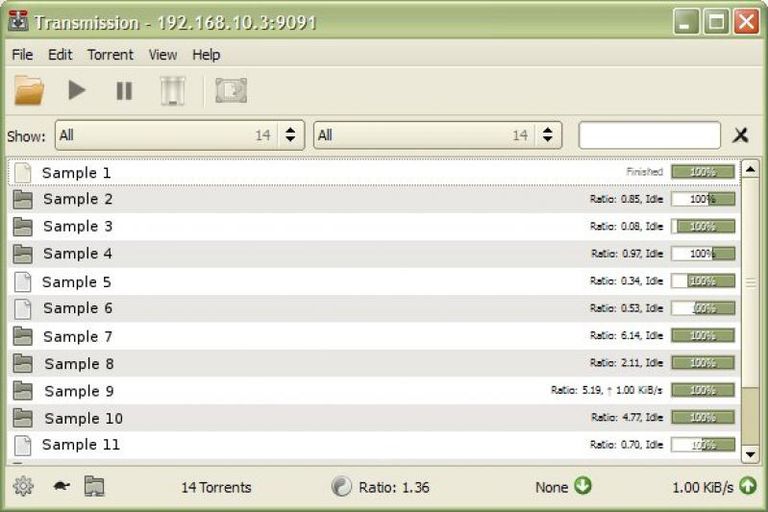The image size is (768, 512).
Task: Select the Sample 2 torrent row
Action: point(374,199)
